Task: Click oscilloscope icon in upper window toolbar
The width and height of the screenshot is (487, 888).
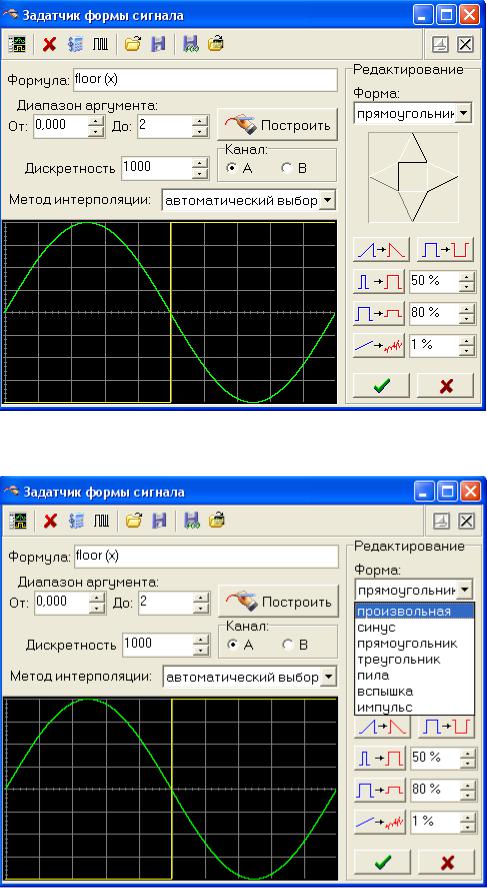Action: click(x=19, y=45)
